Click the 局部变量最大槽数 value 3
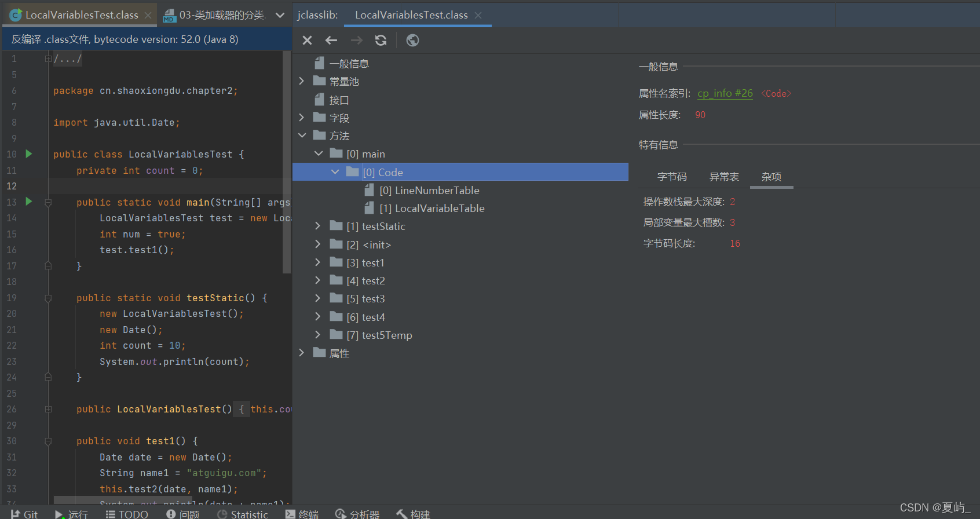 coord(733,222)
